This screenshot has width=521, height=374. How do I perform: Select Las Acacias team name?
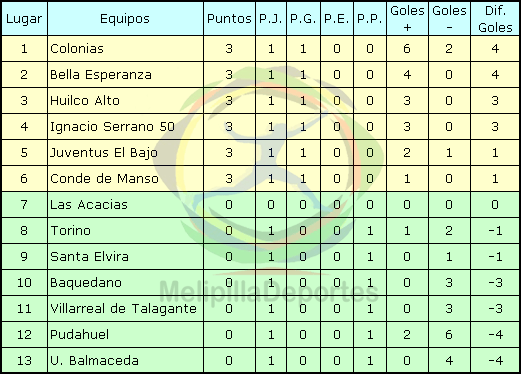click(x=89, y=205)
